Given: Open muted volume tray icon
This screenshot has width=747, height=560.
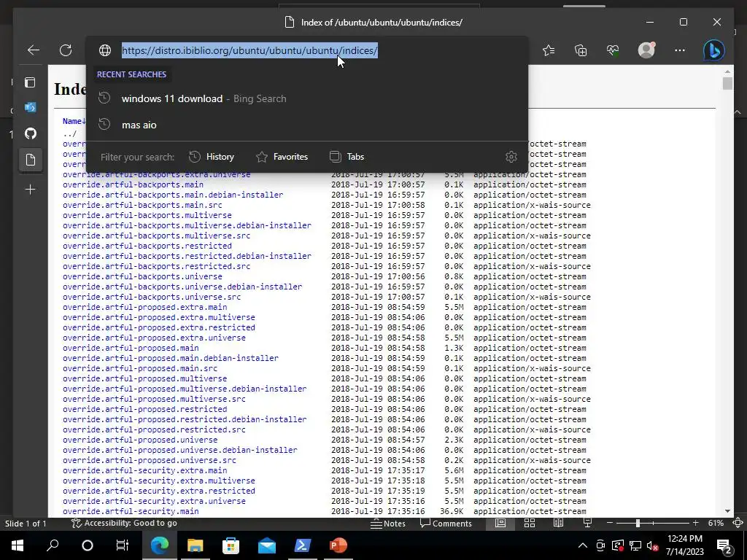Looking at the screenshot, I should [653, 545].
